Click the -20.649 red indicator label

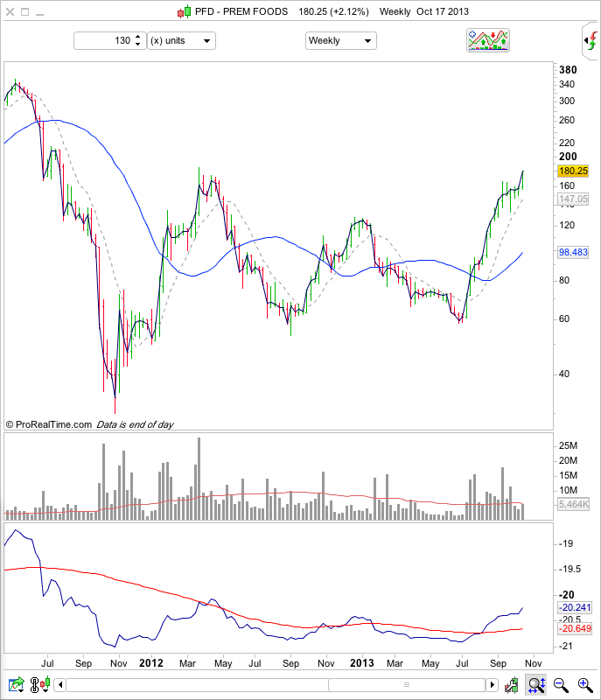(575, 628)
